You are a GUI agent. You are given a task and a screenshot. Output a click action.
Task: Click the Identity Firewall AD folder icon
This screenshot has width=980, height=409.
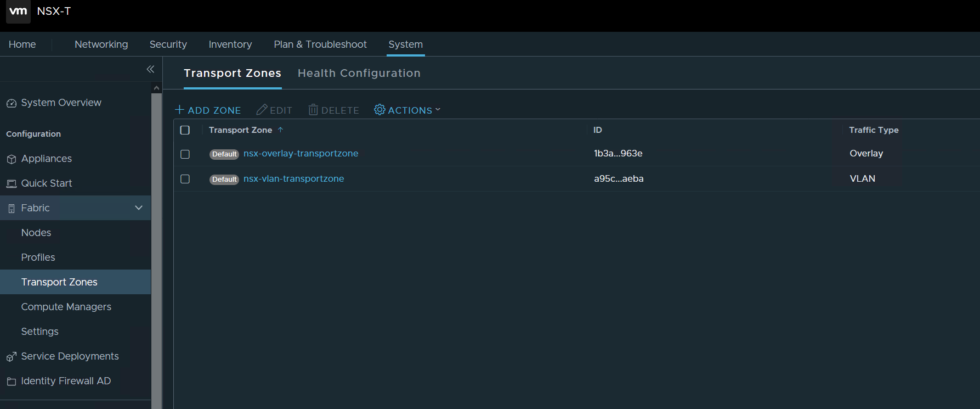12,382
